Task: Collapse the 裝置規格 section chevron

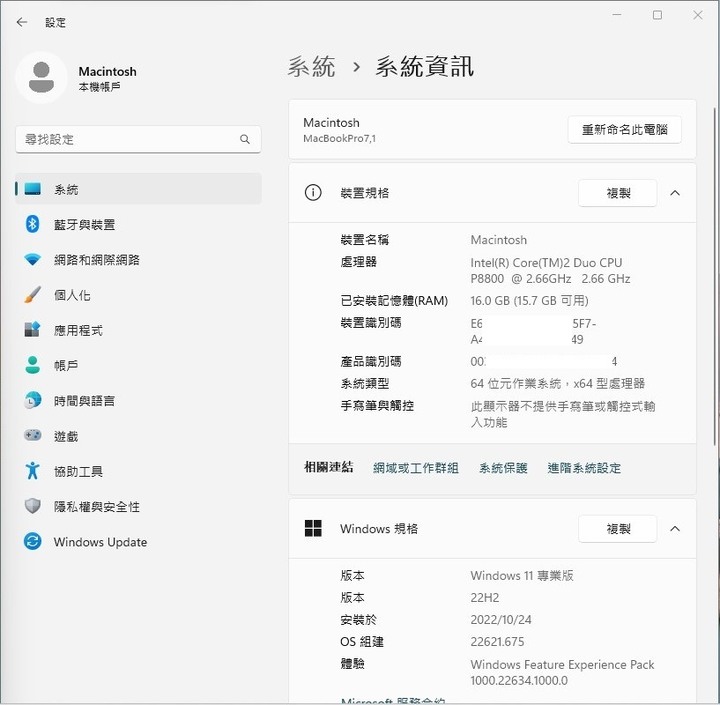Action: coord(675,193)
